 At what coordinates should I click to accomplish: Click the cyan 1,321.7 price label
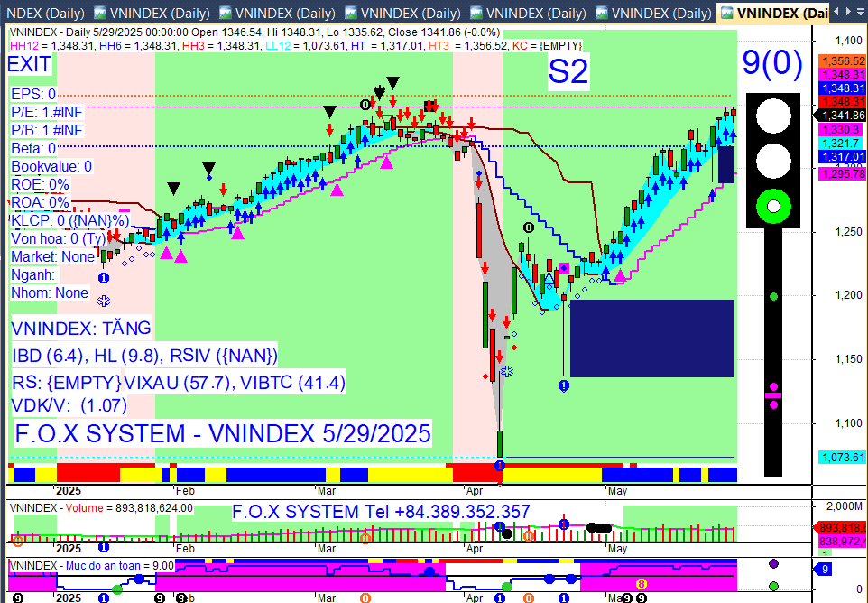(843, 144)
